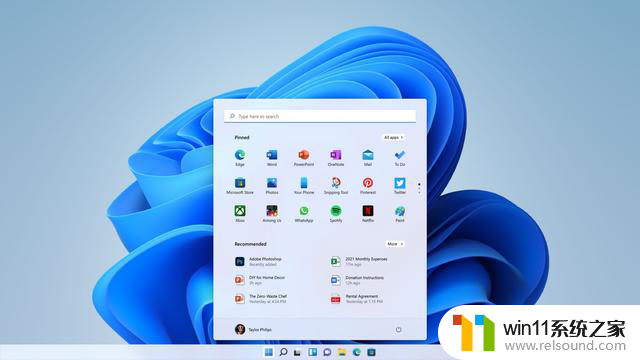Open Task View in the taskbar
The width and height of the screenshot is (640, 360).
pos(298,352)
